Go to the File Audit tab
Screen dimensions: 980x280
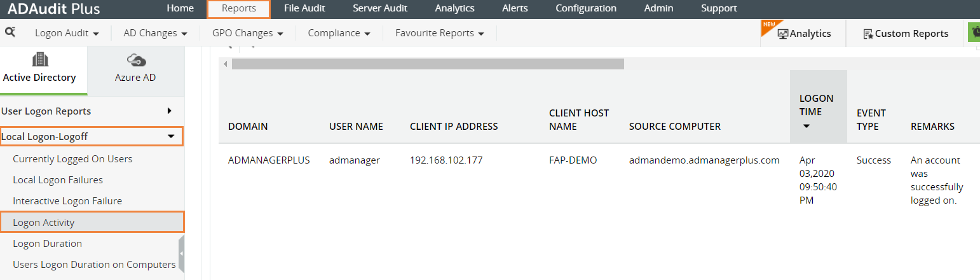(x=304, y=8)
